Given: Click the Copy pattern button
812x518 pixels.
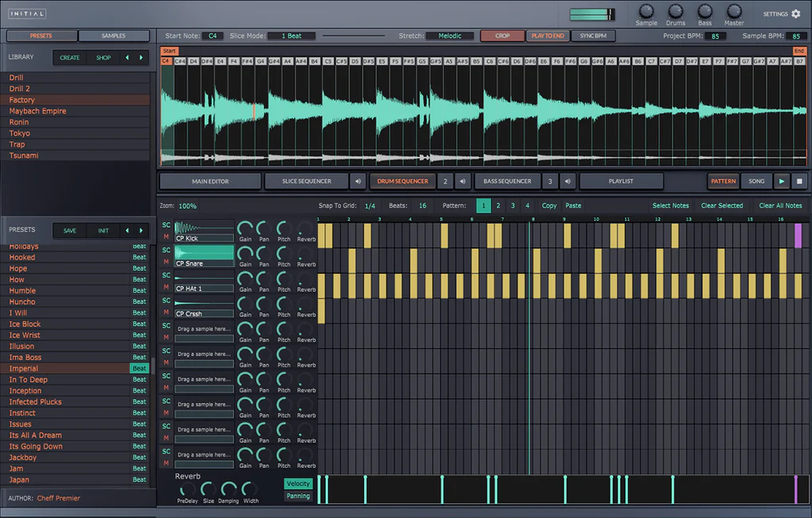Looking at the screenshot, I should 549,205.
